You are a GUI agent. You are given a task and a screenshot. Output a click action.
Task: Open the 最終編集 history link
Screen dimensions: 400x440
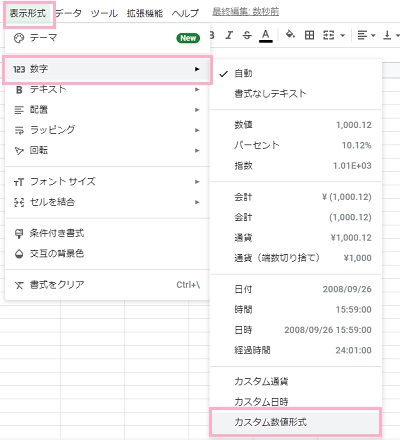[246, 12]
